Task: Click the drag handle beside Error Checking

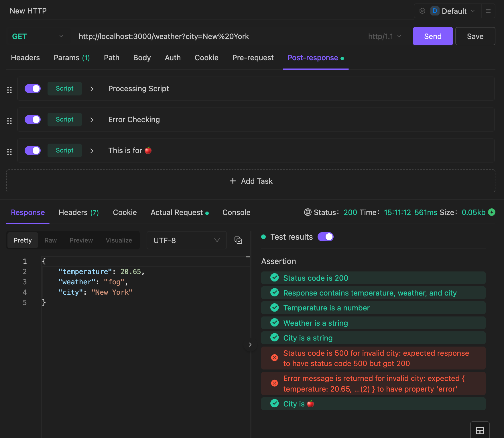Action: coord(9,121)
